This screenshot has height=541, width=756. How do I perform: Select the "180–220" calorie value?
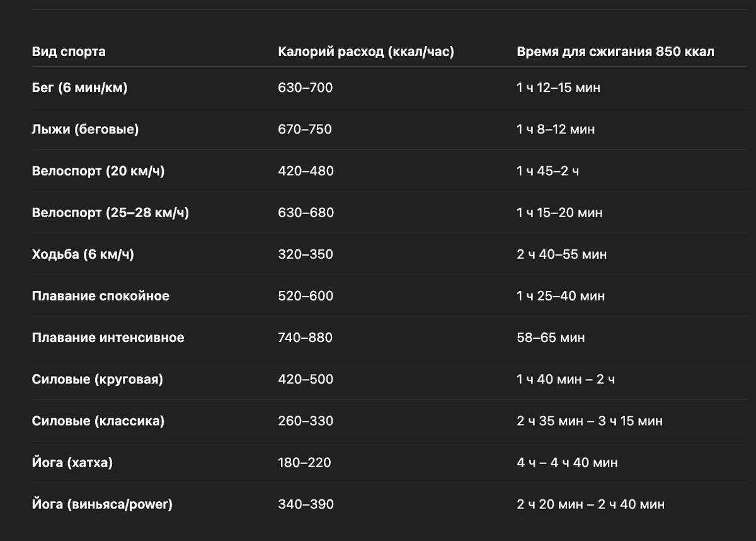coord(304,463)
